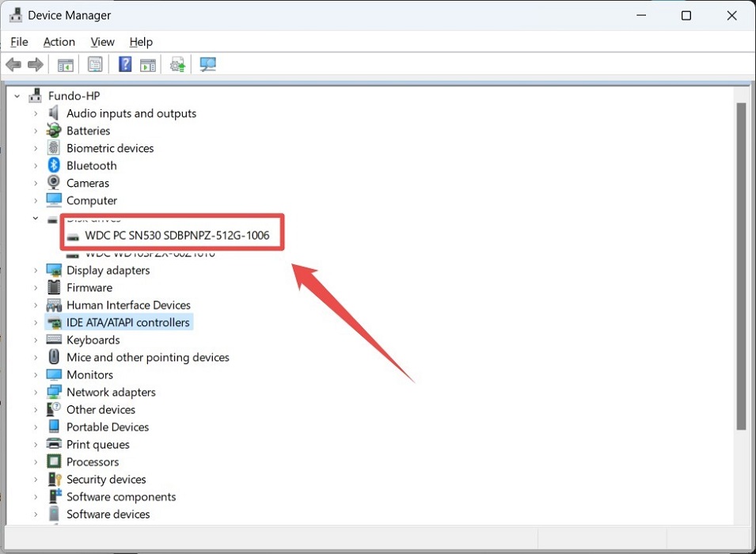Click the Update Driver Software toolbar icon

177,64
